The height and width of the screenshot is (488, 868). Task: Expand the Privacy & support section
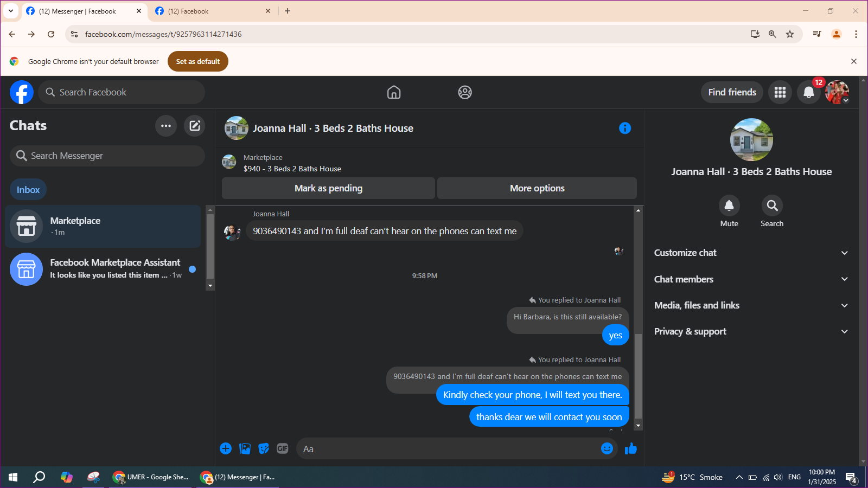coord(751,331)
